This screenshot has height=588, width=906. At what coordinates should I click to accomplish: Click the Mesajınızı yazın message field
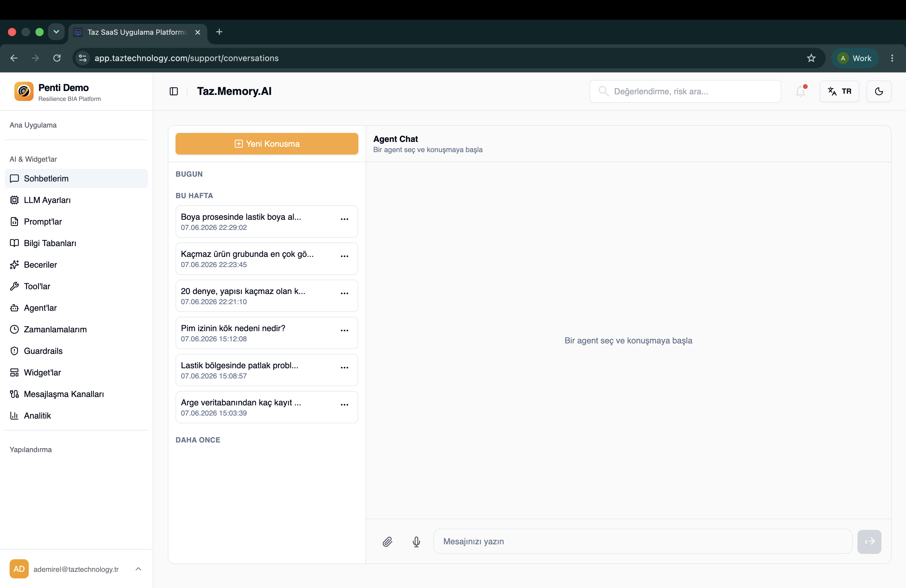coord(643,542)
